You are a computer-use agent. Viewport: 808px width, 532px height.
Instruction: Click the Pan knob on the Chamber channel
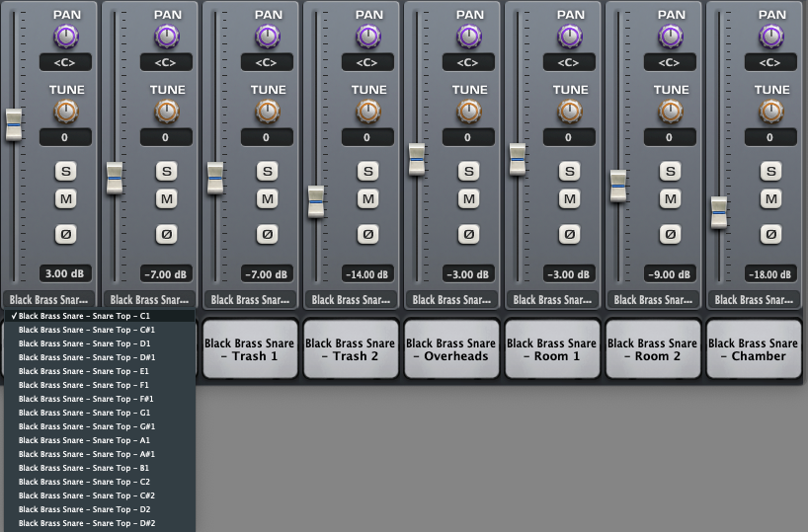click(770, 37)
